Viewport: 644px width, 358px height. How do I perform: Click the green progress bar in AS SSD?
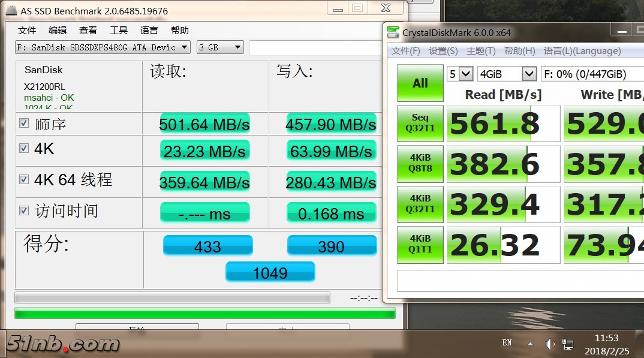tap(204, 313)
